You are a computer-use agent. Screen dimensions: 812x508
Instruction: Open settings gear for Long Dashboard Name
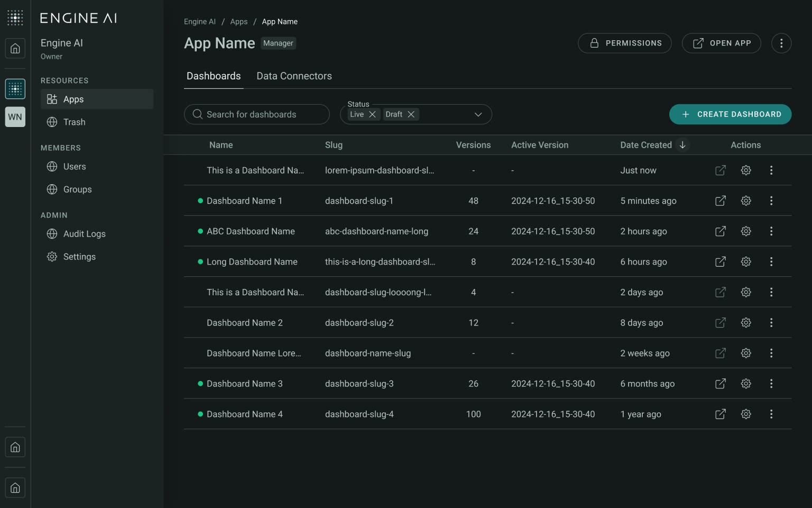click(x=746, y=262)
